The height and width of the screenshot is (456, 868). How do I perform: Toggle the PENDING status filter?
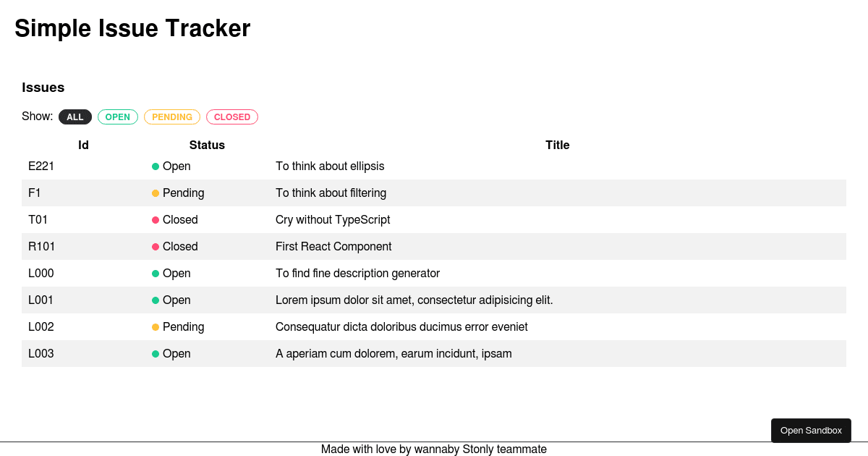[x=171, y=117]
